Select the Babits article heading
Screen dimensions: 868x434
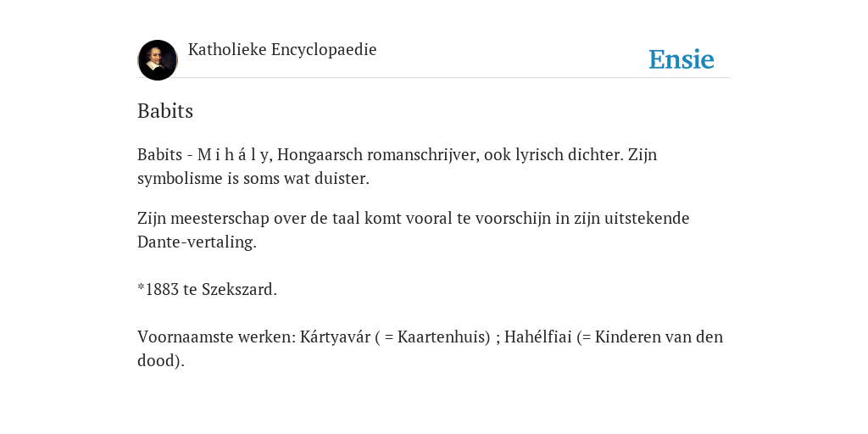(x=165, y=111)
